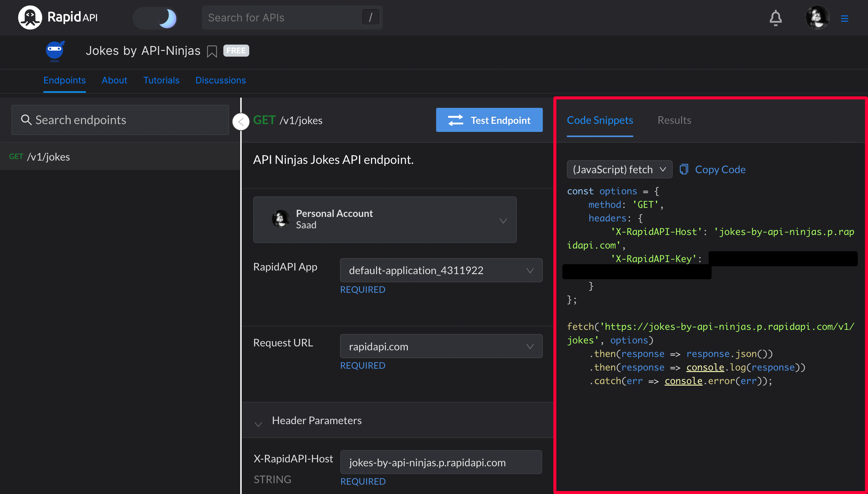Screen dimensions: 868x494
Task: Bookmark the Jokes by API-Ninjas API
Action: [212, 51]
